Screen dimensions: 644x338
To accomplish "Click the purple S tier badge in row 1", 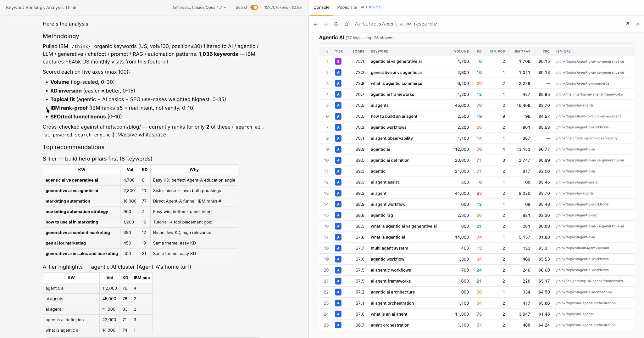I will pos(338,61).
